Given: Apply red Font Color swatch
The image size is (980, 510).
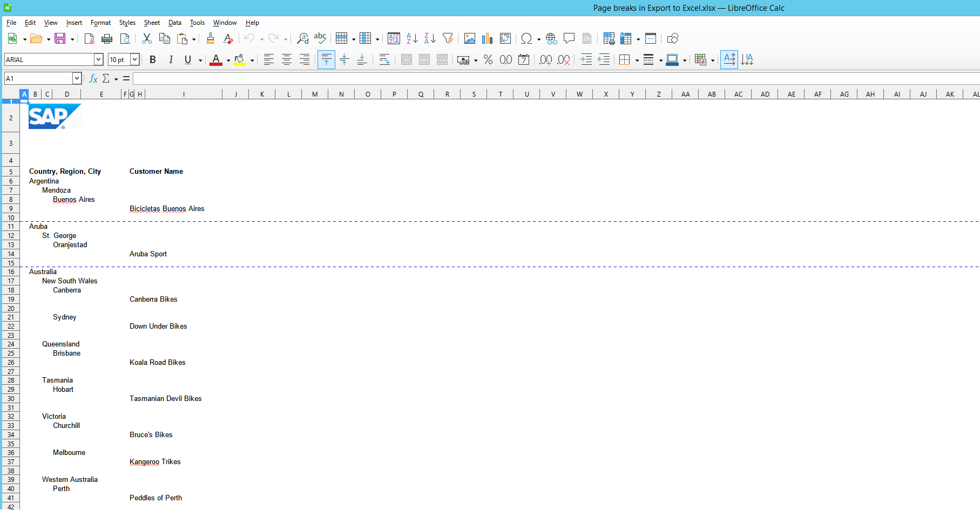Looking at the screenshot, I should (x=216, y=59).
